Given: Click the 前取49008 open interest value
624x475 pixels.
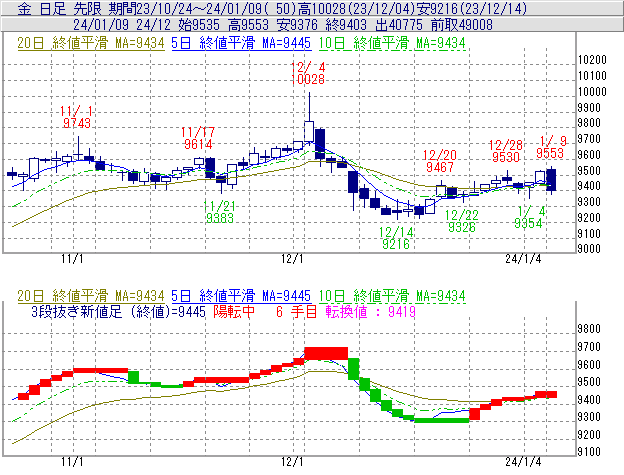Looking at the screenshot, I should 462,25.
